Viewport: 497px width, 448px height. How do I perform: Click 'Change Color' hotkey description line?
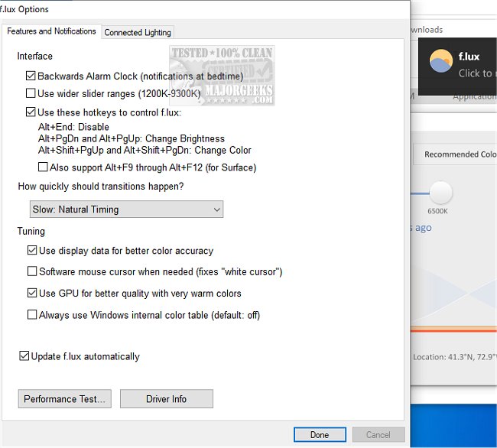[x=145, y=150]
